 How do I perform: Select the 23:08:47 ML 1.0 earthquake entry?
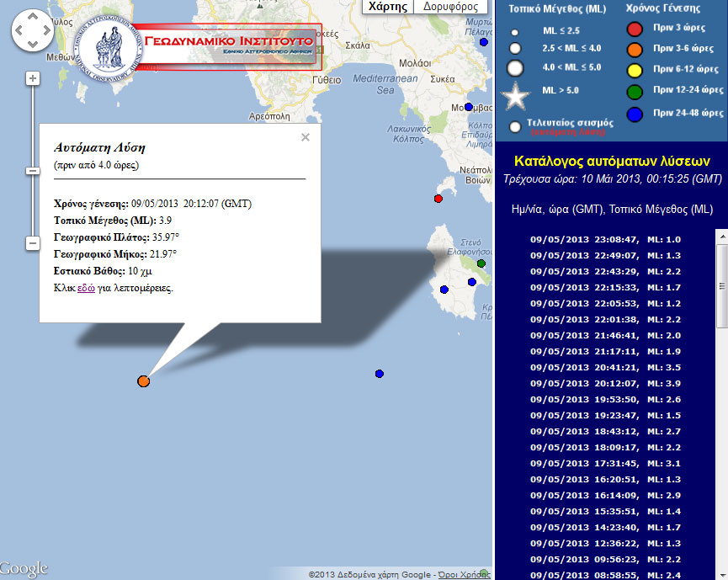coord(606,239)
